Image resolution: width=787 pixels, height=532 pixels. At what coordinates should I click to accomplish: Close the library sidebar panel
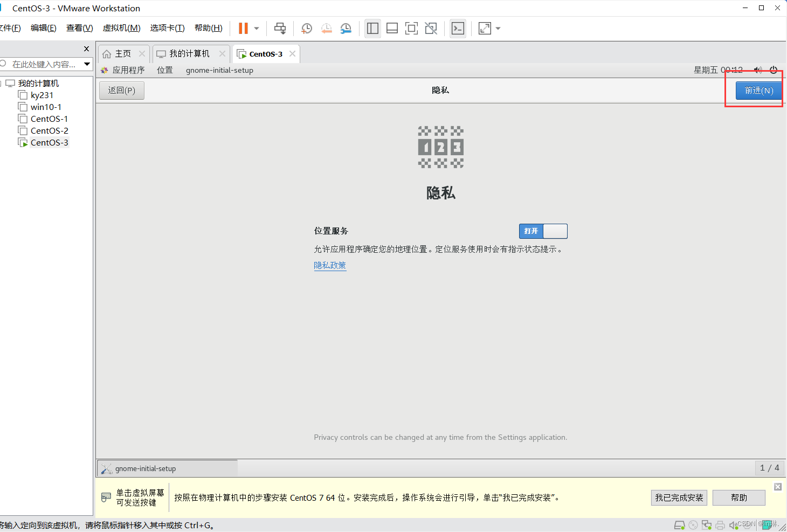[86, 49]
